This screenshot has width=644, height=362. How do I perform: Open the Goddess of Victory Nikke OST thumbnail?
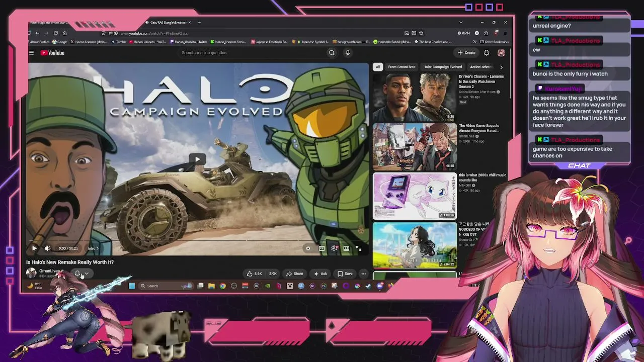[415, 245]
